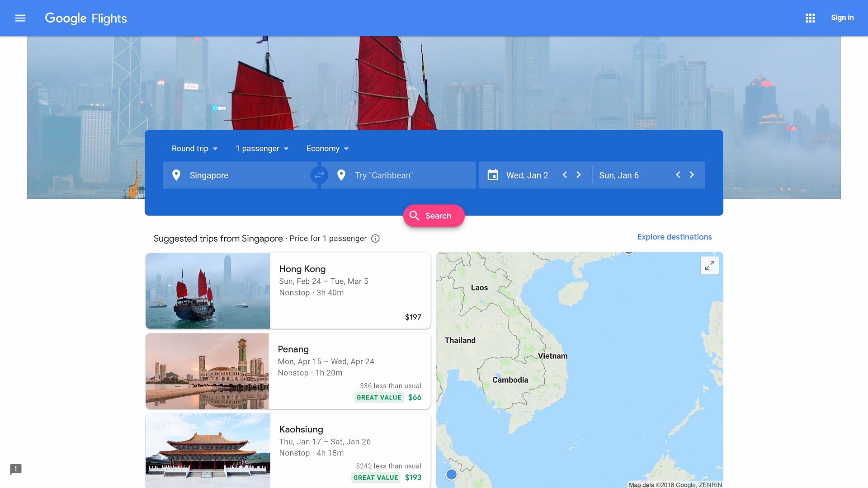This screenshot has width=868, height=488.
Task: Click the Explore destinations link
Action: tap(674, 237)
